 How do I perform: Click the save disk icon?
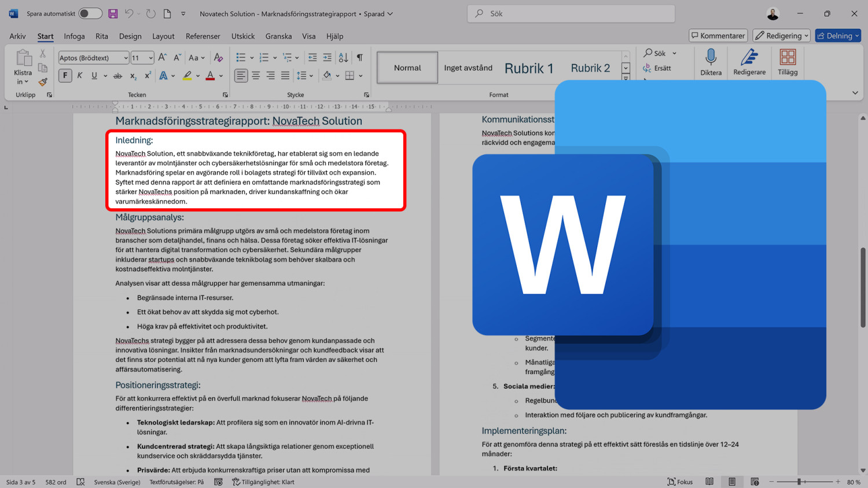pyautogui.click(x=113, y=13)
